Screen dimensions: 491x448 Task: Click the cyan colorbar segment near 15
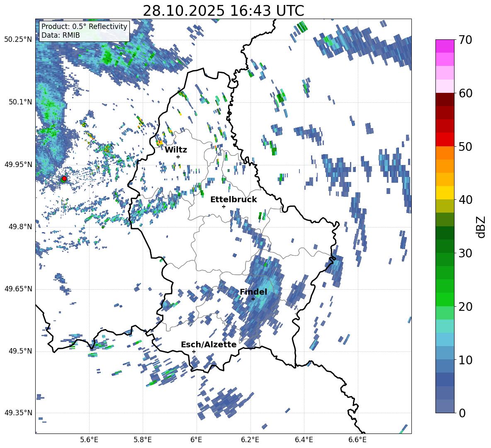click(x=445, y=326)
